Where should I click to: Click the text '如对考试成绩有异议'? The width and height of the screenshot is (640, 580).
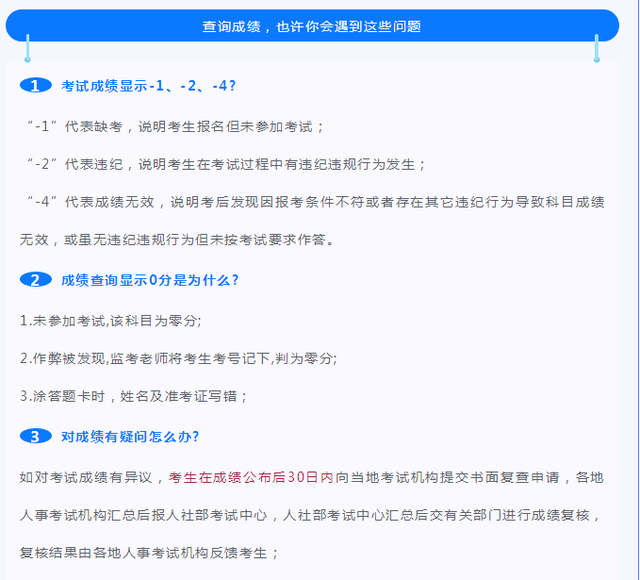click(x=86, y=478)
